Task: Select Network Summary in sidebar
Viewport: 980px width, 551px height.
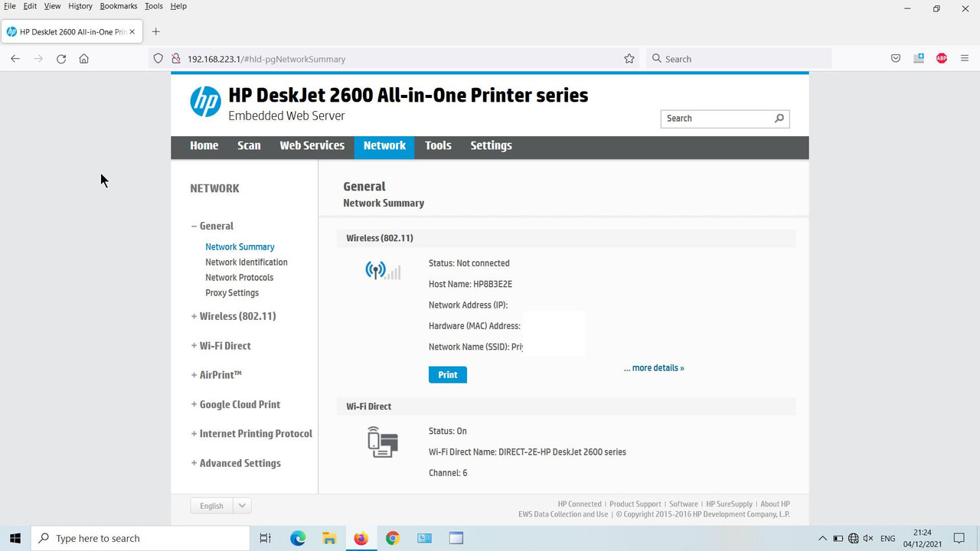Action: (x=240, y=247)
